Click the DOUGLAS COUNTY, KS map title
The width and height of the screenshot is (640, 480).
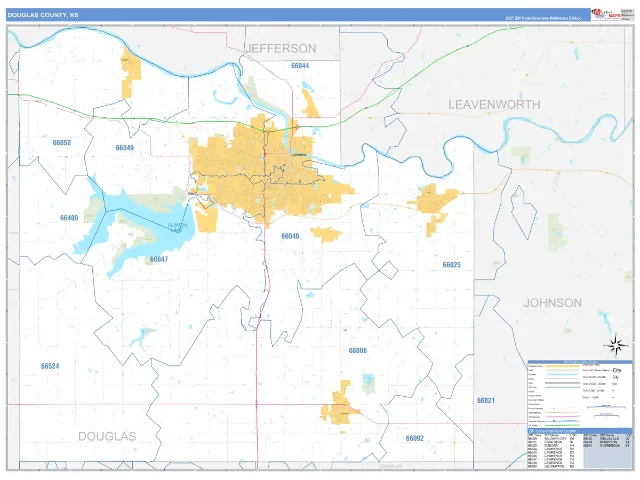point(42,15)
